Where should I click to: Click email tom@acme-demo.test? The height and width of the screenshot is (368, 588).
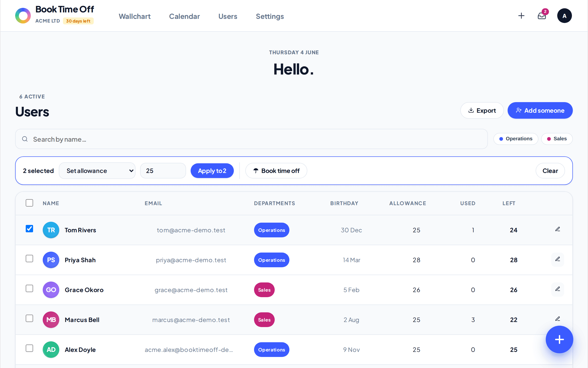(x=191, y=230)
